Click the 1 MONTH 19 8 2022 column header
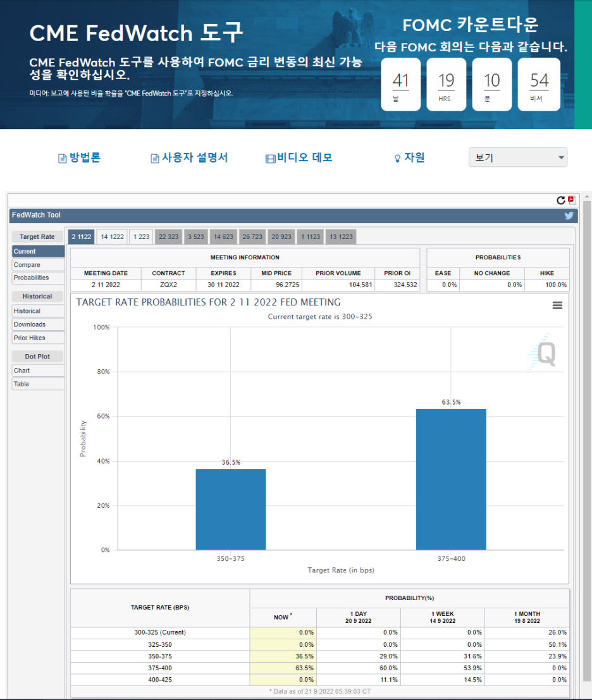 tap(527, 617)
